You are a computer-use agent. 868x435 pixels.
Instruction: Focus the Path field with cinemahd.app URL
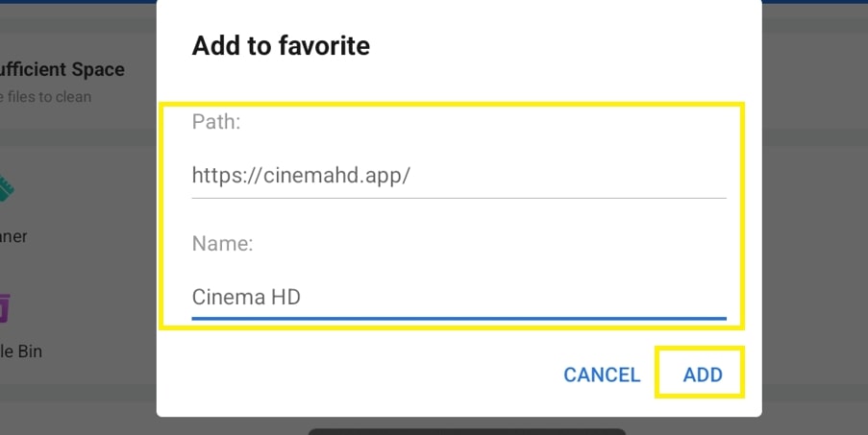459,176
